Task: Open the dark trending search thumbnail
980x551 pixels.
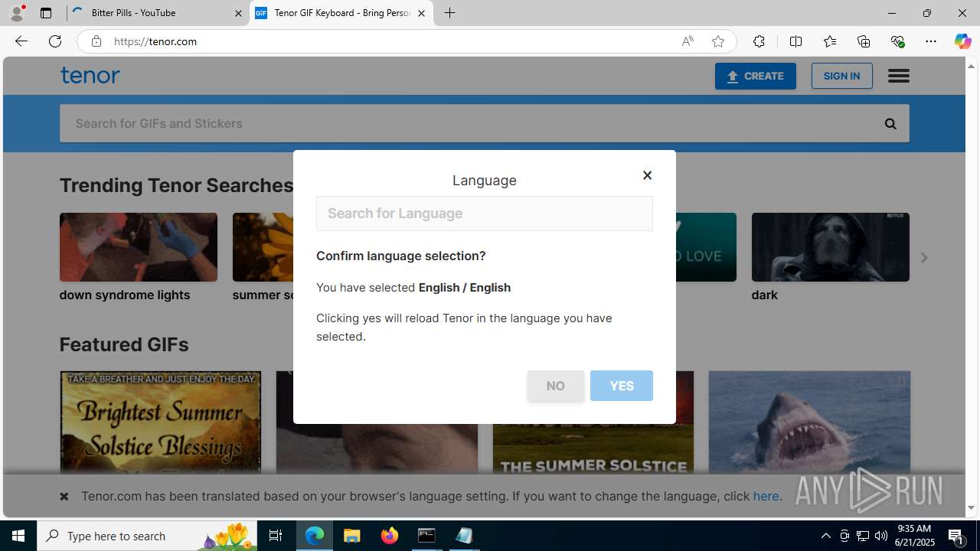Action: pos(830,247)
